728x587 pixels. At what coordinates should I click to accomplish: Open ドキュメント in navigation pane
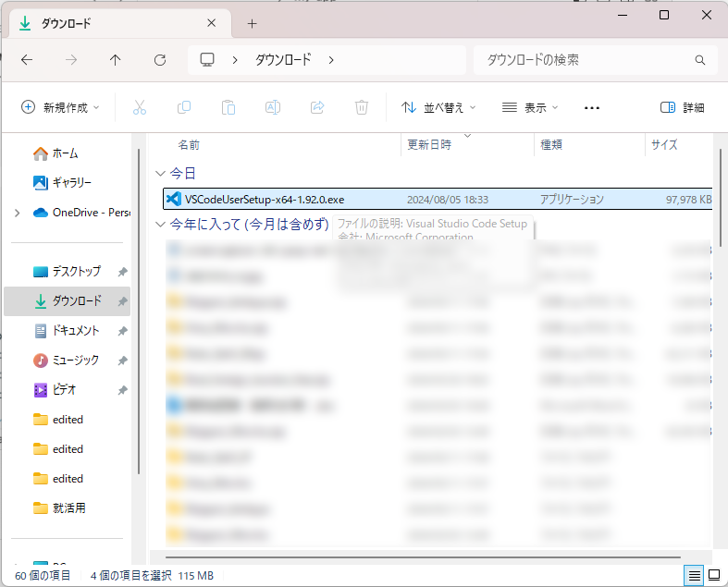[67, 331]
